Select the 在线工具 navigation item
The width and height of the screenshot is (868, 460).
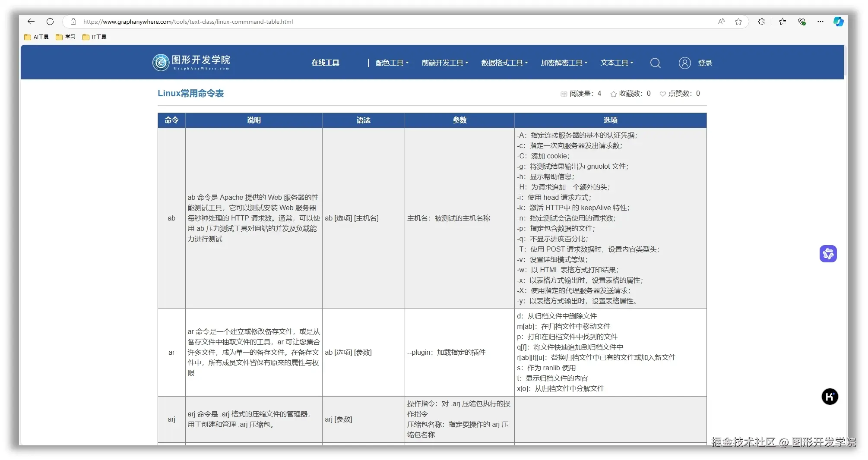pos(325,63)
